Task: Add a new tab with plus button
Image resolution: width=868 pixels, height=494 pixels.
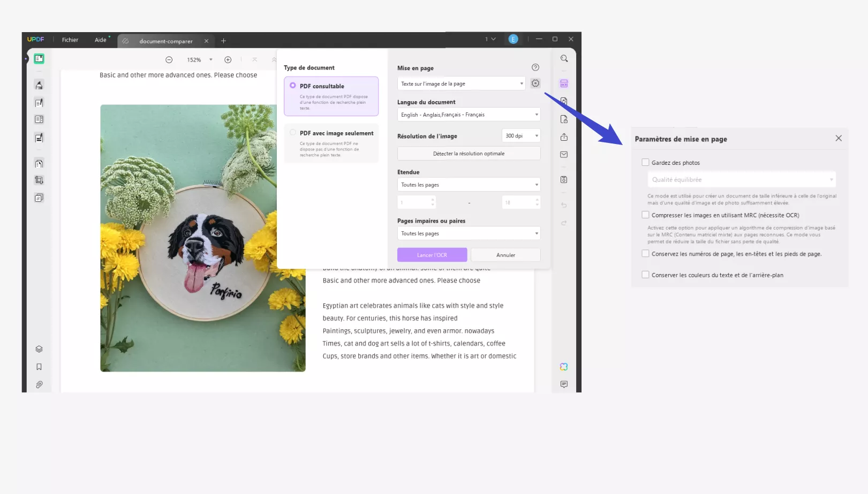Action: tap(224, 41)
